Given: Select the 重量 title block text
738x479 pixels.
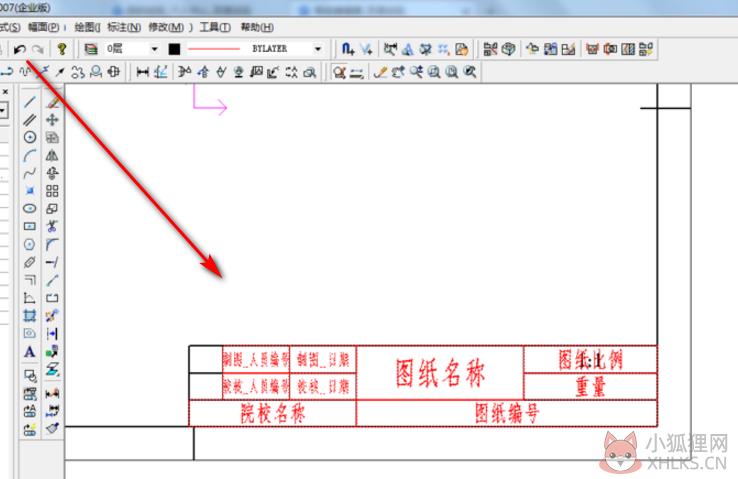Looking at the screenshot, I should pos(590,386).
